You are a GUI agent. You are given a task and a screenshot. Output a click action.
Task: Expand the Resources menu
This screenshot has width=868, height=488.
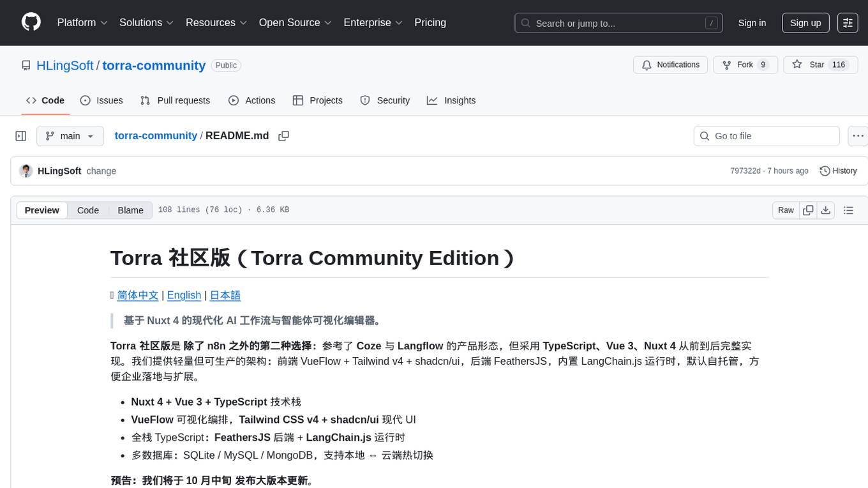pos(216,22)
